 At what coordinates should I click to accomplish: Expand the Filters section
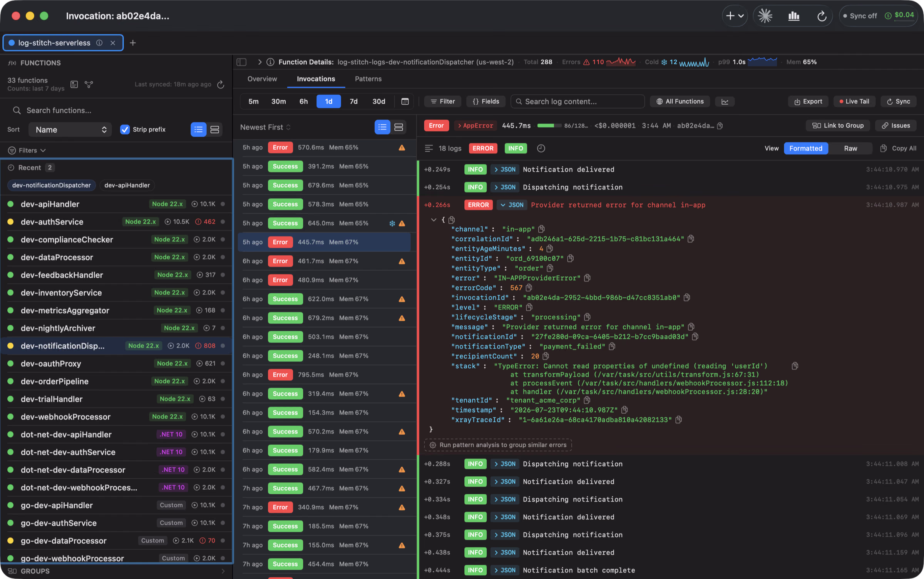coord(27,150)
